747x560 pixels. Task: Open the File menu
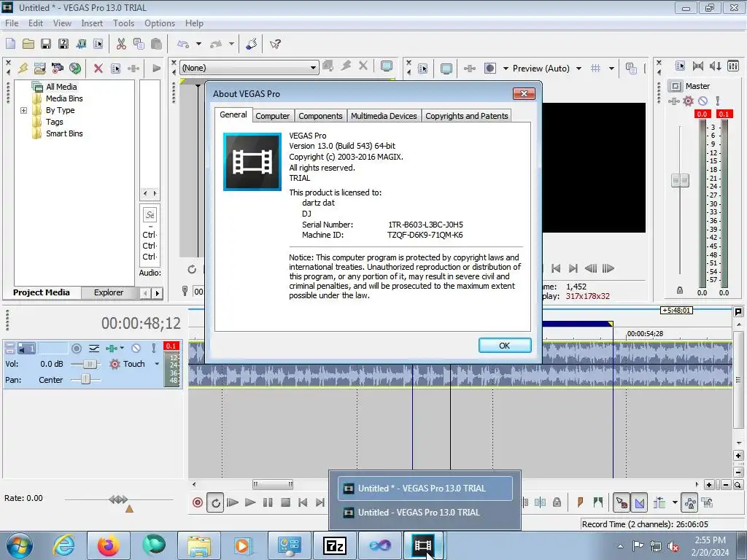(12, 23)
